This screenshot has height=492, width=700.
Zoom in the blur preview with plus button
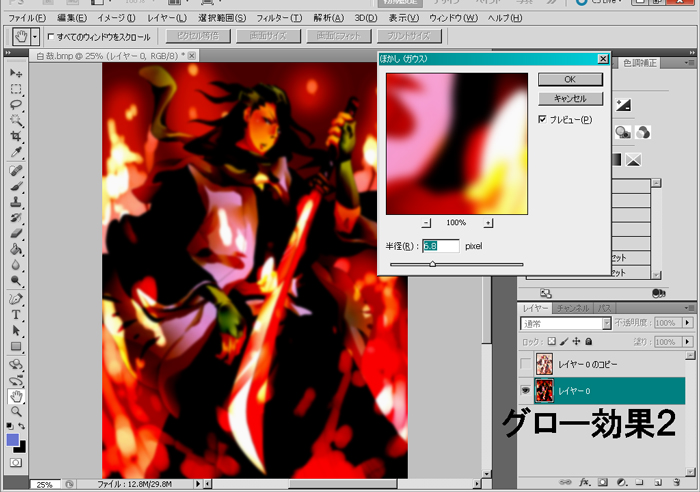click(x=488, y=223)
